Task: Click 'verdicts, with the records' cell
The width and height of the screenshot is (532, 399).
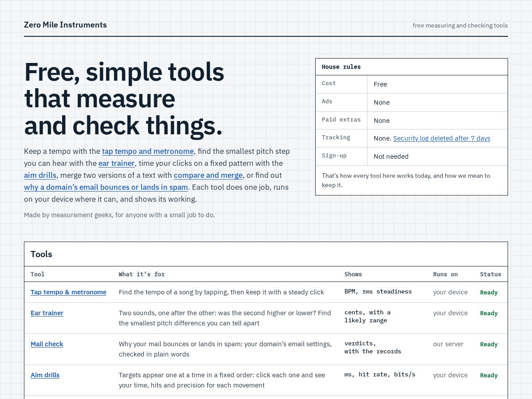Action: 373,348
